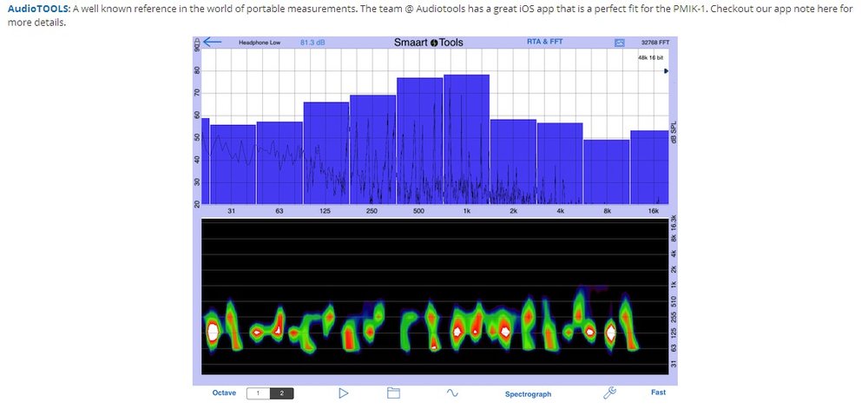Click the 81.3 dB level readout
This screenshot has height=409, width=868.
[x=312, y=42]
